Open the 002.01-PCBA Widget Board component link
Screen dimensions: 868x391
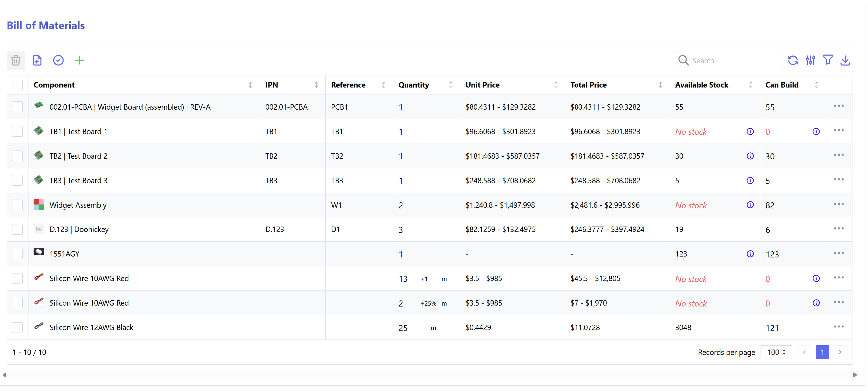[x=130, y=107]
